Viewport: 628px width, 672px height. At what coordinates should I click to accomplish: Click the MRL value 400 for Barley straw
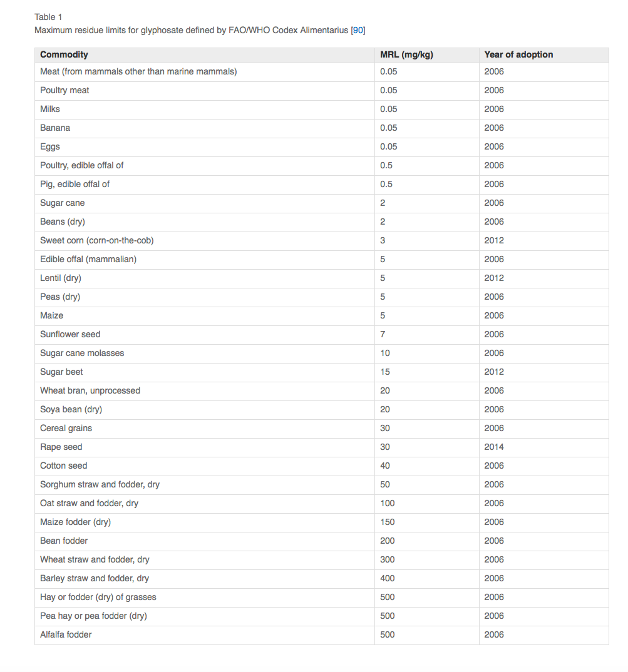388,578
